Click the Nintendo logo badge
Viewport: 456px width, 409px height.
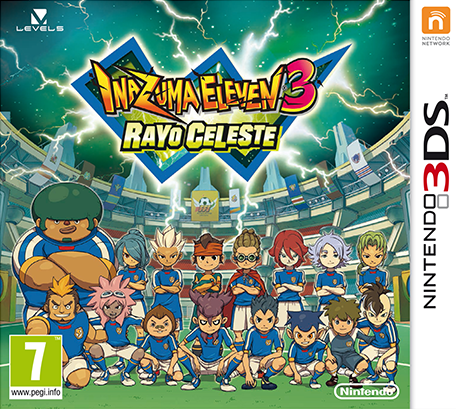[x=368, y=390]
